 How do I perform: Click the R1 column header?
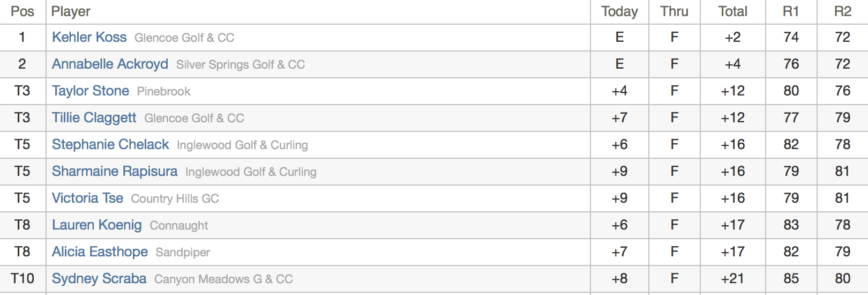791,11
